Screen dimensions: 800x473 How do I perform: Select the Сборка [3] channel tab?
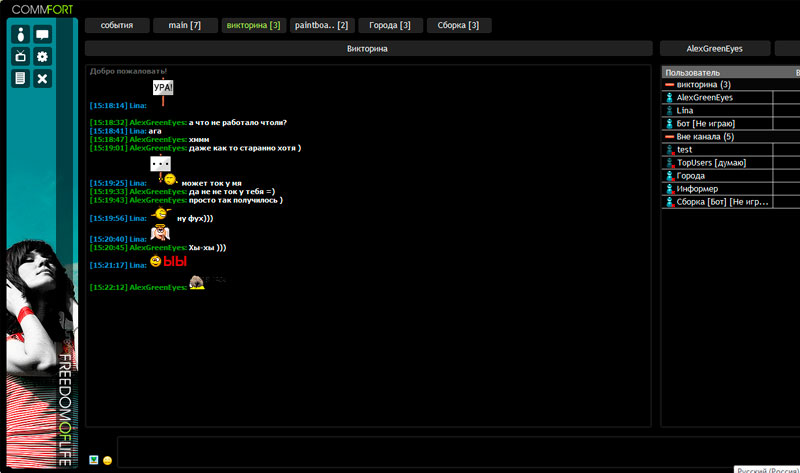click(459, 25)
